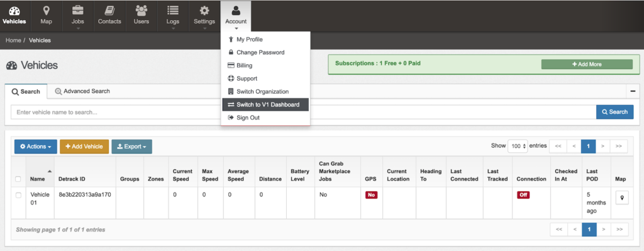The width and height of the screenshot is (644, 251).
Task: Click the Add Vehicle button
Action: click(x=84, y=147)
